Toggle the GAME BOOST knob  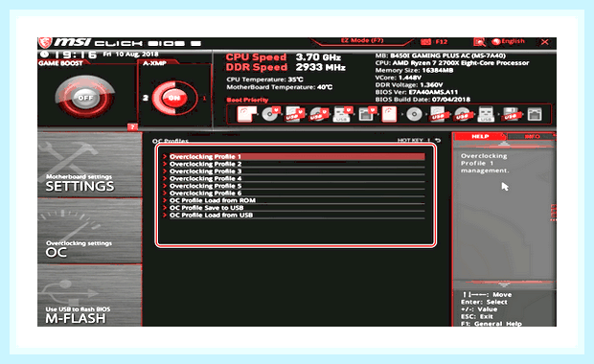tap(85, 98)
